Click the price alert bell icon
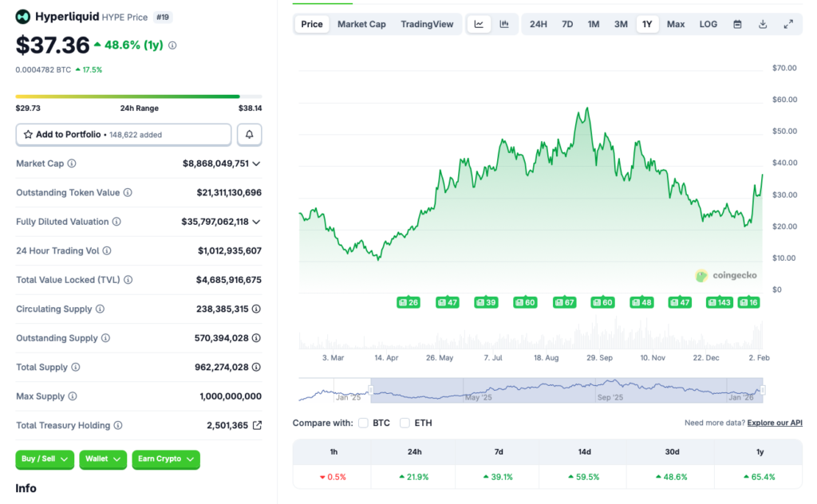Screen dimensions: 817x504 (249, 135)
